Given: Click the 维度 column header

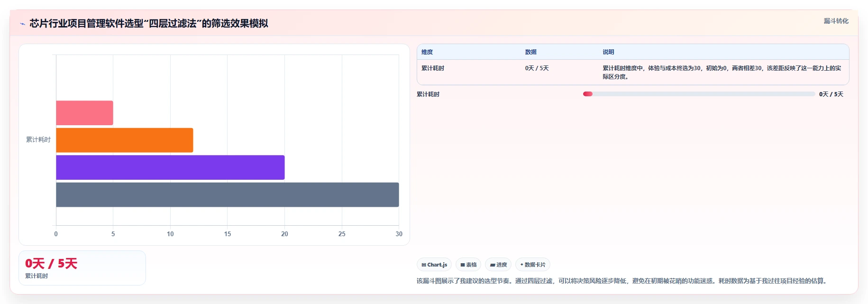Looking at the screenshot, I should tap(427, 52).
